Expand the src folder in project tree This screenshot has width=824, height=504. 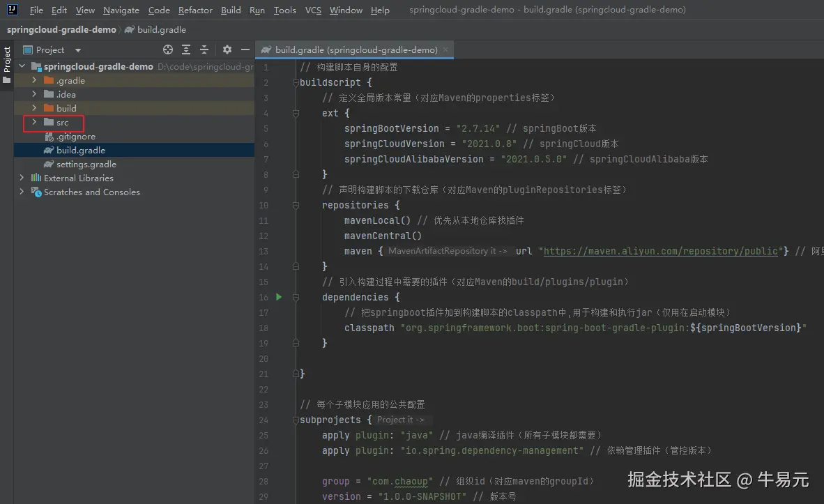tap(34, 122)
